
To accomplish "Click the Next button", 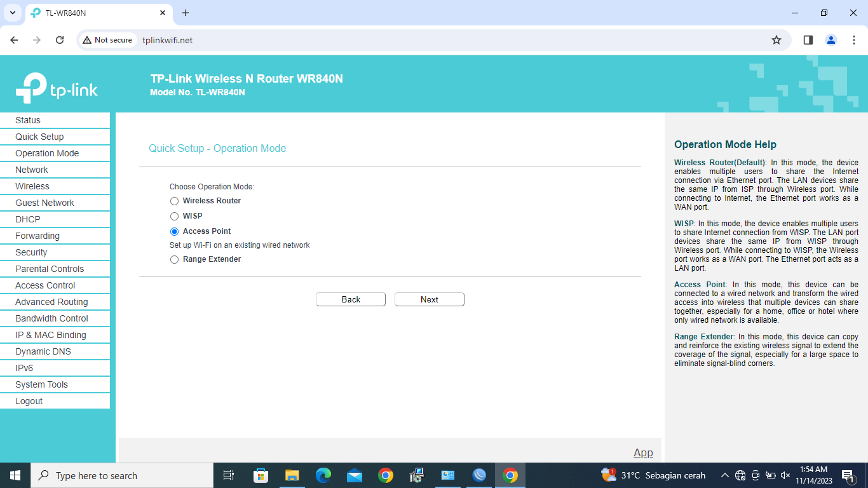I will (x=430, y=299).
